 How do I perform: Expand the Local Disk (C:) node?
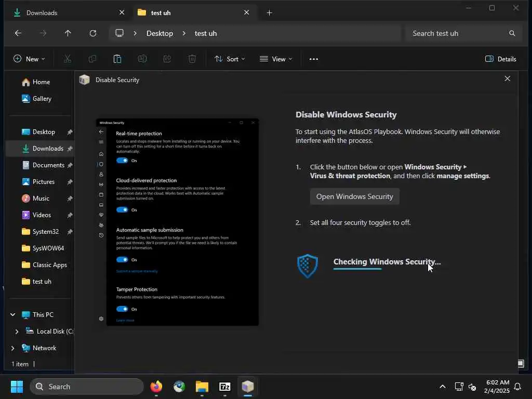(17, 331)
